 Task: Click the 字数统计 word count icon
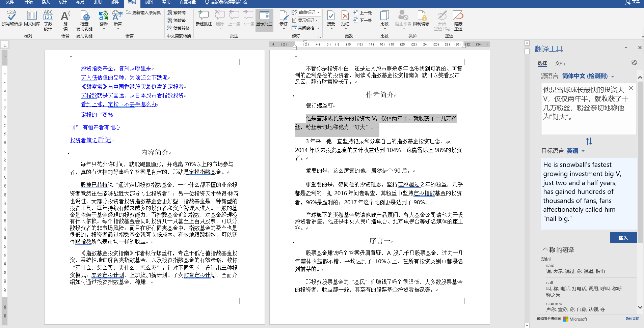pos(48,20)
